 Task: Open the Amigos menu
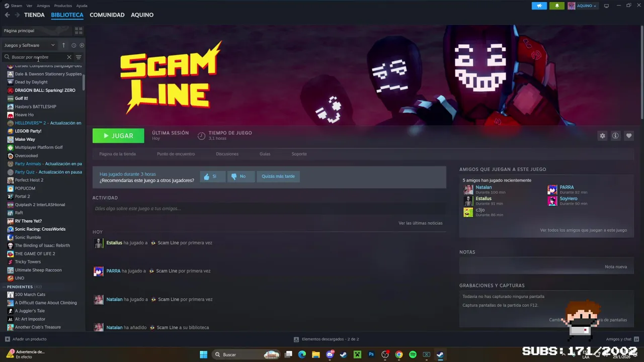(x=43, y=6)
